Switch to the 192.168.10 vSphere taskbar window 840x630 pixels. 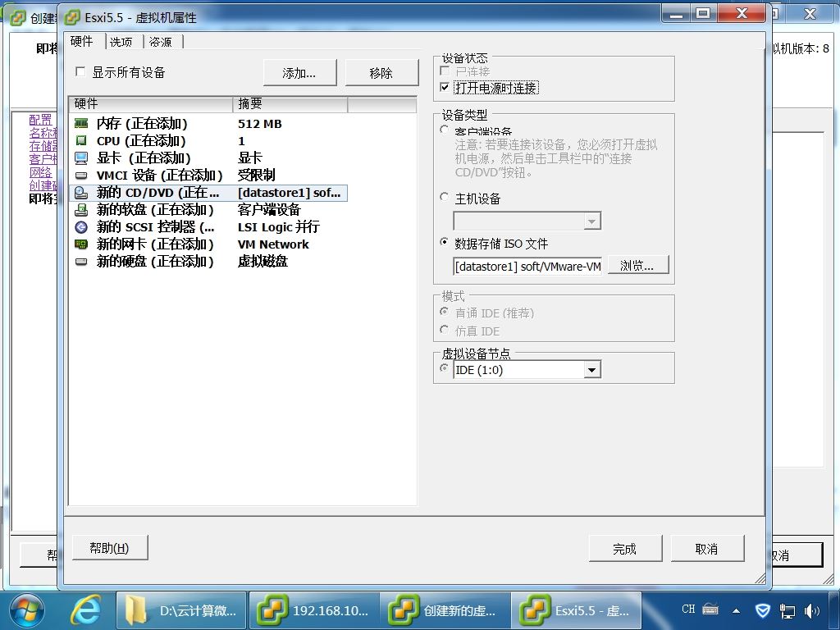click(x=314, y=610)
